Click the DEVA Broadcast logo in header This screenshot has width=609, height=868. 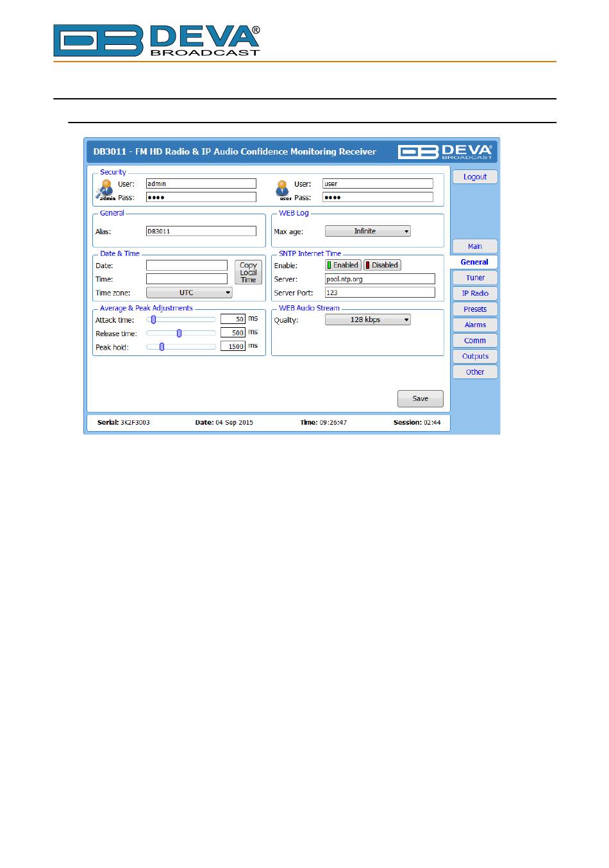pyautogui.click(x=446, y=152)
